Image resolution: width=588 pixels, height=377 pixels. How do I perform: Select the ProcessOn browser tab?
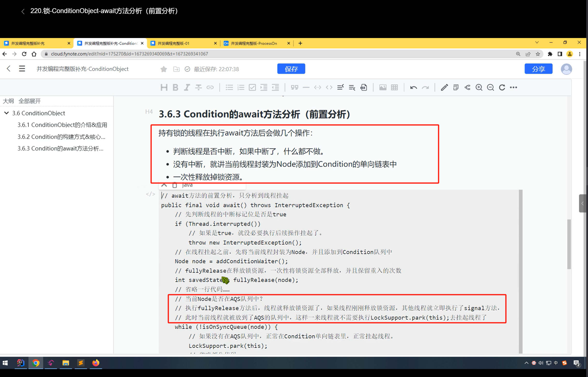pos(255,43)
